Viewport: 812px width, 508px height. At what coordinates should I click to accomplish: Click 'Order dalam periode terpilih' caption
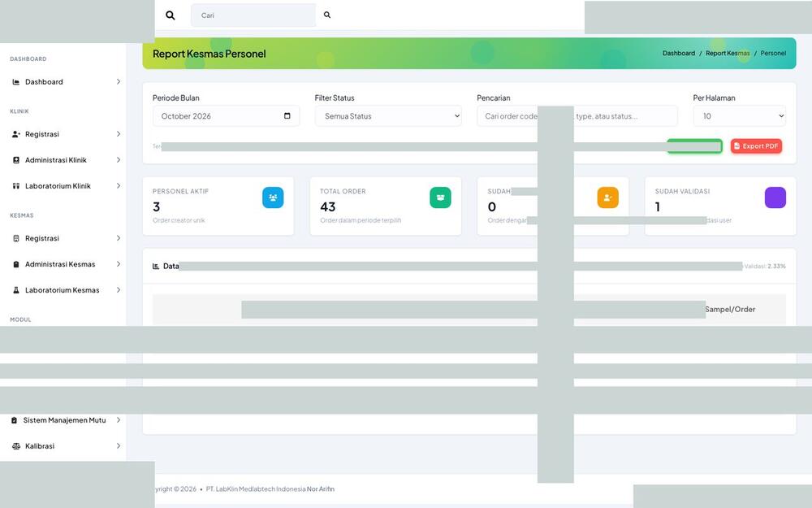pyautogui.click(x=361, y=220)
